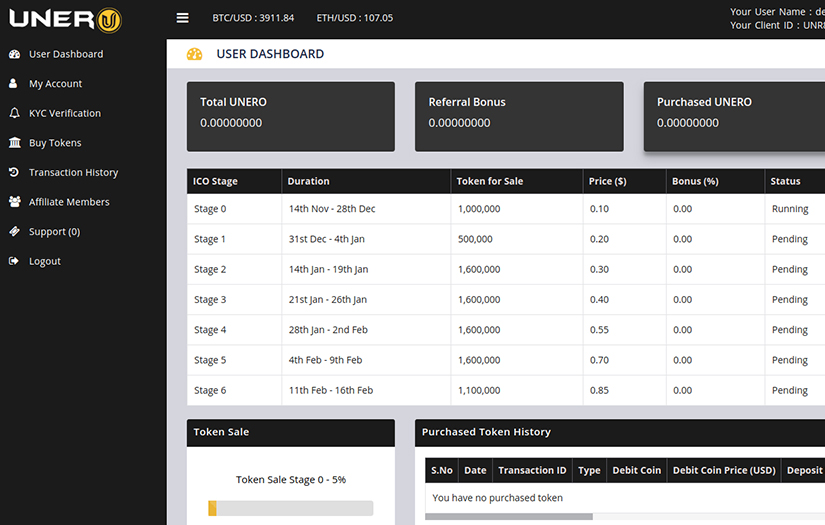825x525 pixels.
Task: Click the Support ticket icon
Action: [x=15, y=231]
